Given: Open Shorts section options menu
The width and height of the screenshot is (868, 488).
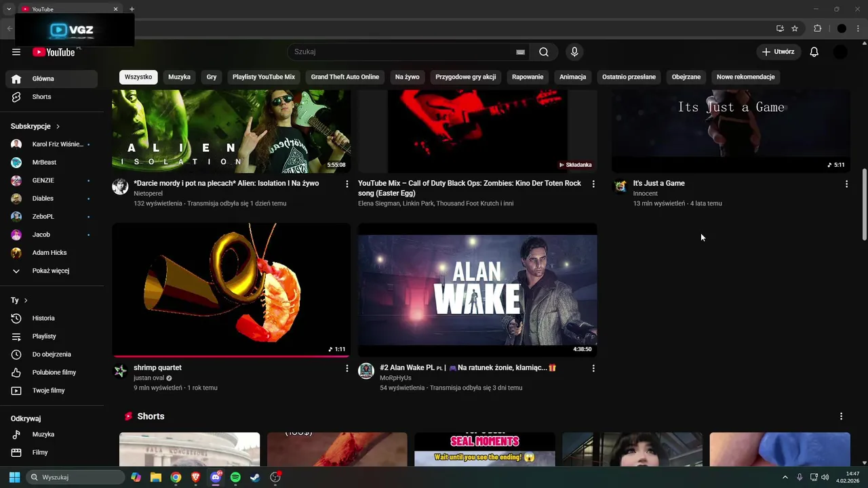Looking at the screenshot, I should [x=841, y=416].
